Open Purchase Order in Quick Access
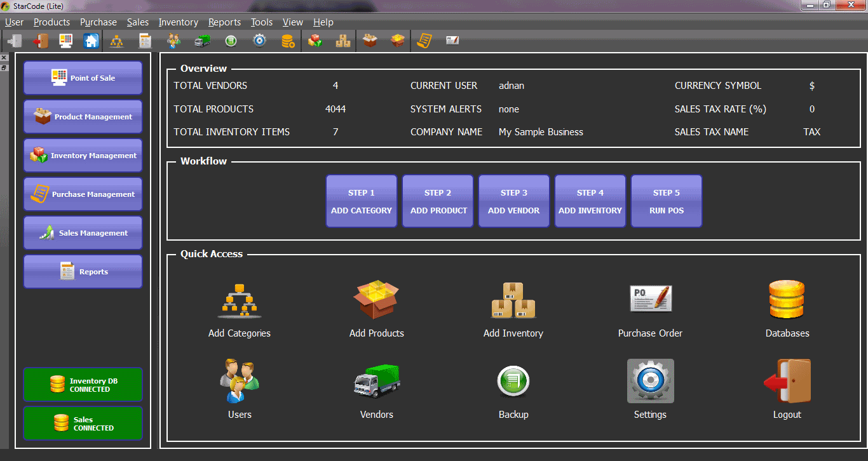The image size is (868, 461). click(650, 311)
